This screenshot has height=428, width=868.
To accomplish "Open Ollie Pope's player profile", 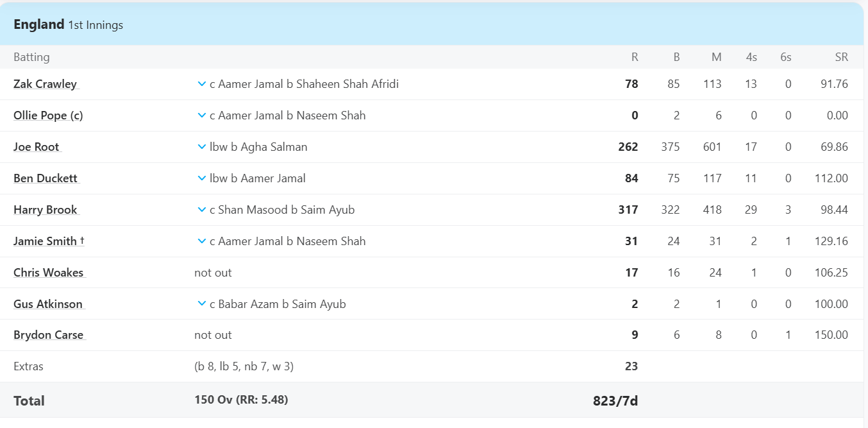I will (x=48, y=116).
